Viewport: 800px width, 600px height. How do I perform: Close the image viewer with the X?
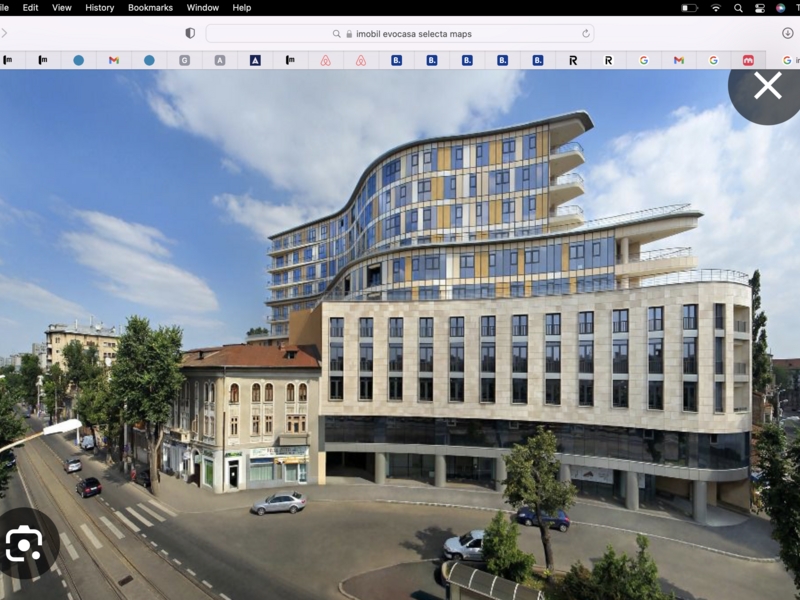click(x=767, y=86)
